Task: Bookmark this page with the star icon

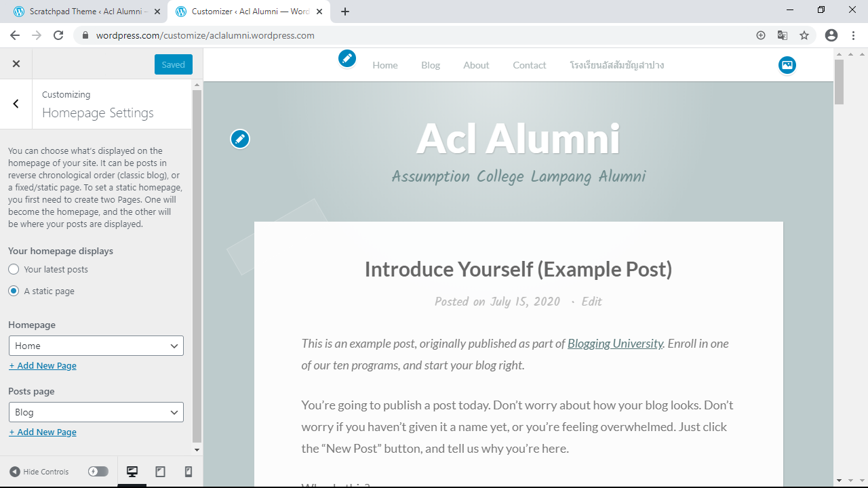Action: point(804,35)
